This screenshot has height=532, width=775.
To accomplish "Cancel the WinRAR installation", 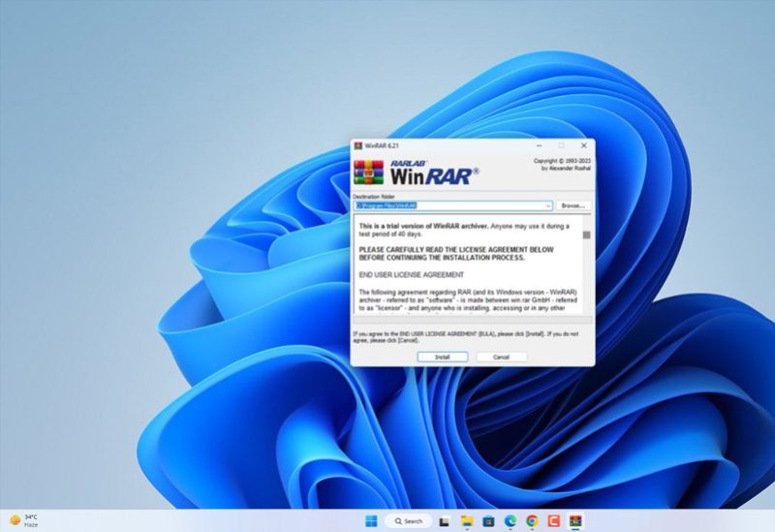I will (x=501, y=357).
